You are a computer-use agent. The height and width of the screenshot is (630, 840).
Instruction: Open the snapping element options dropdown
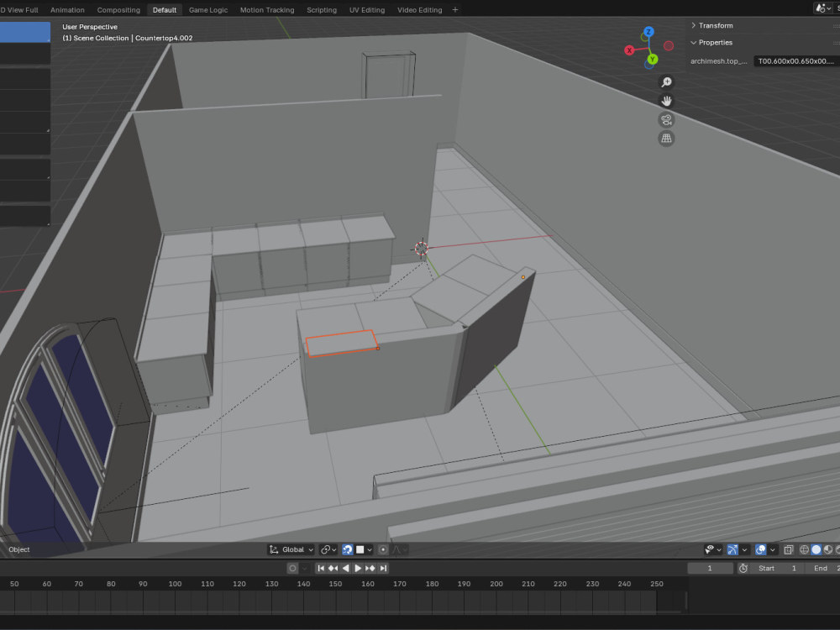point(364,549)
